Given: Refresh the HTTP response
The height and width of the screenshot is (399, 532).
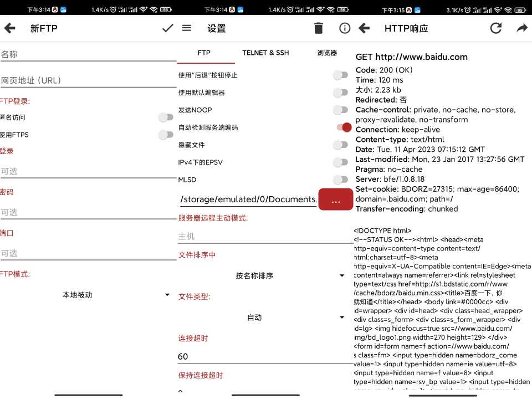Looking at the screenshot, I should [x=496, y=28].
